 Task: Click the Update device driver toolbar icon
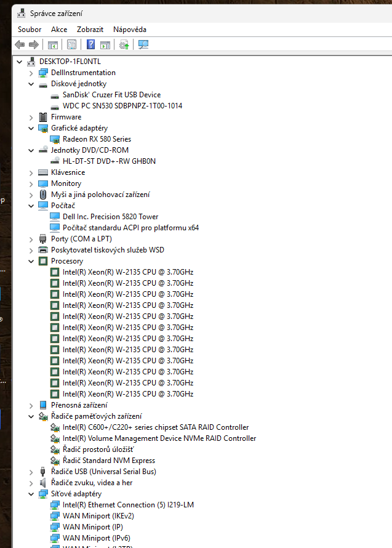(124, 44)
